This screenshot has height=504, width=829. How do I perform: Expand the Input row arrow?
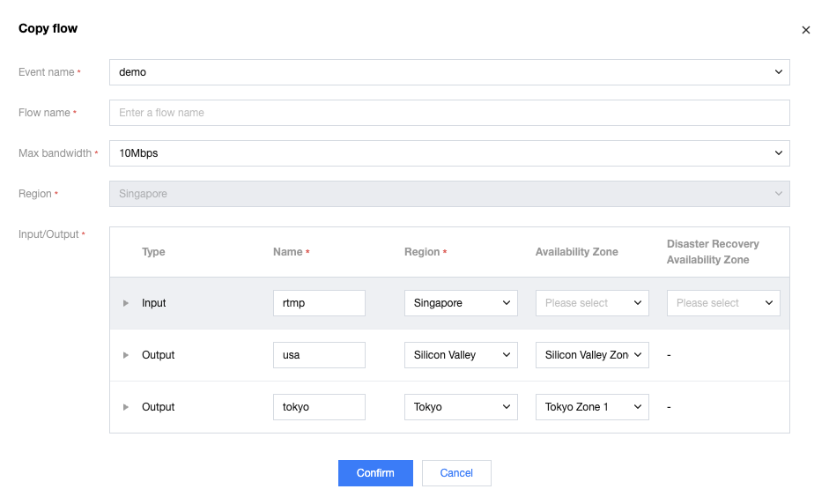(126, 303)
